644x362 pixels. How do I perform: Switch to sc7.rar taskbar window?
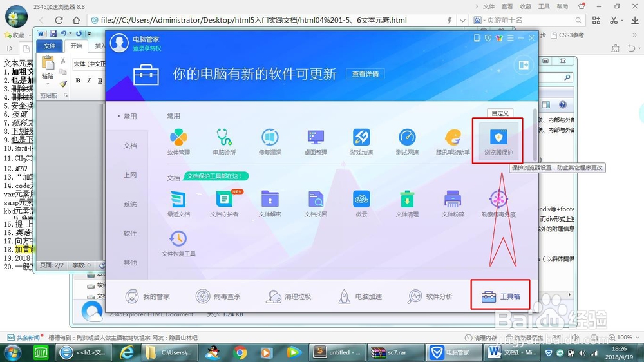click(x=396, y=352)
